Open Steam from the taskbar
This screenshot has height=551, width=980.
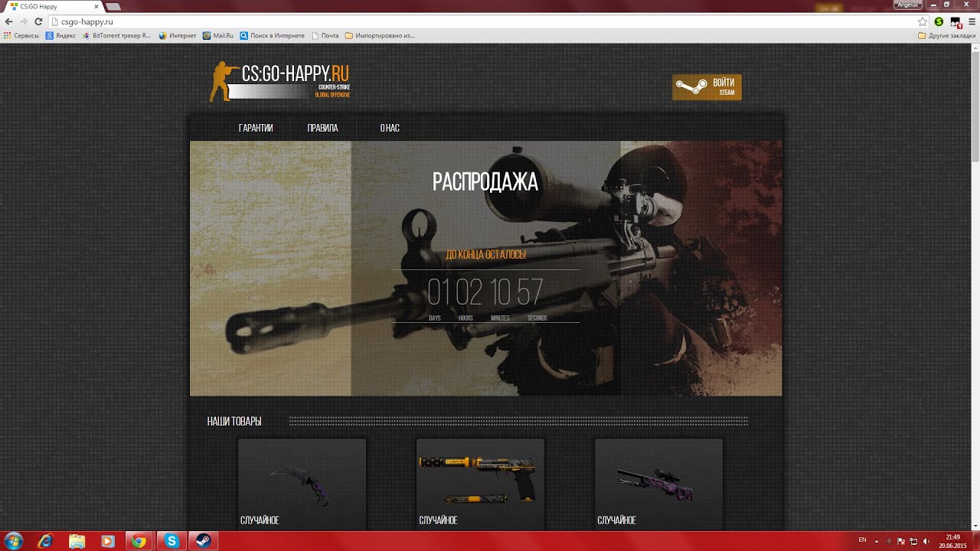pos(203,541)
